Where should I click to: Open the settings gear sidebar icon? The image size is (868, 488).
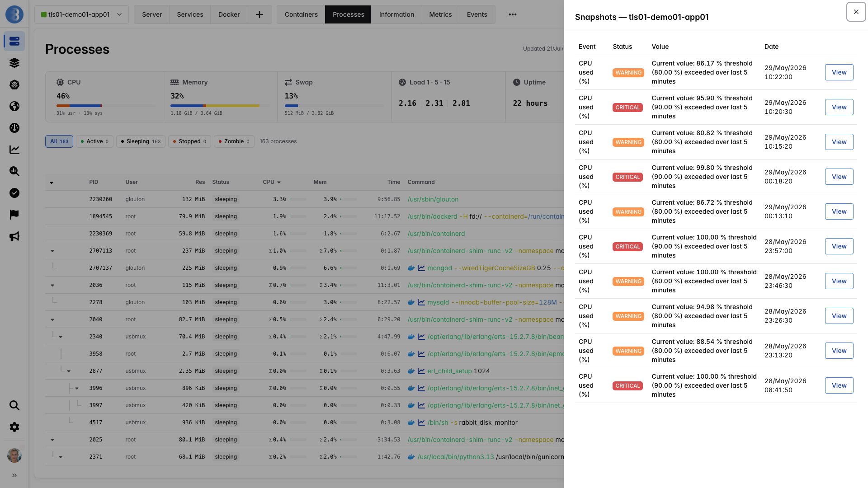click(x=14, y=427)
